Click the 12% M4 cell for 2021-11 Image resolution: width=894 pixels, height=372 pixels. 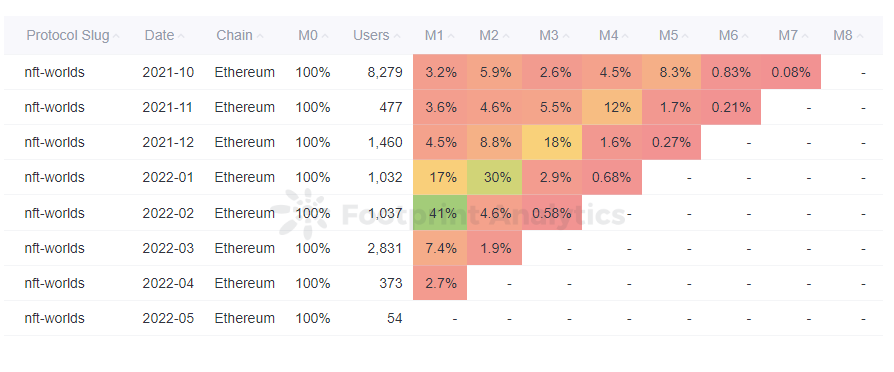coord(612,107)
